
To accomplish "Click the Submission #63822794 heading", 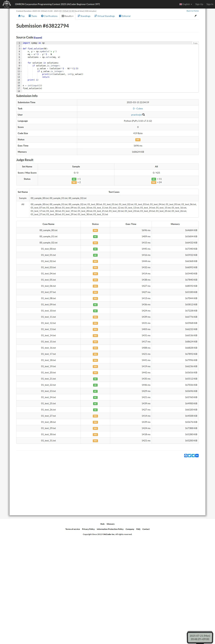I will click(x=43, y=26).
